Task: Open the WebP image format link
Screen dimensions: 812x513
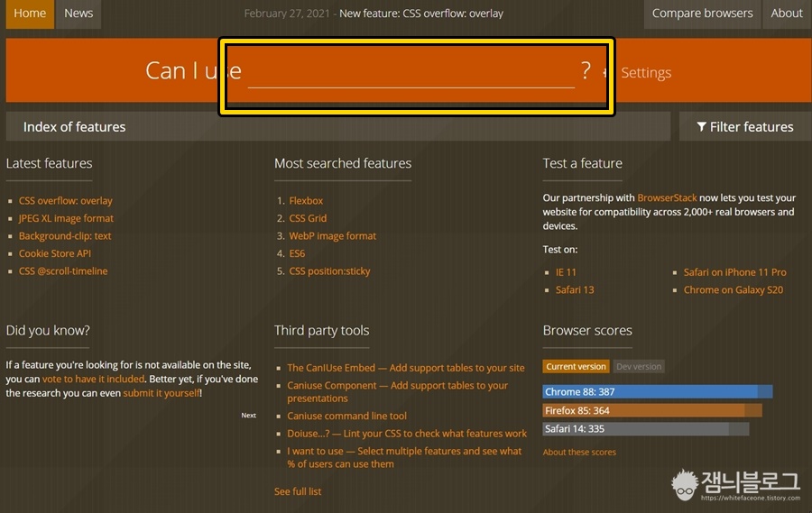Action: pyautogui.click(x=332, y=235)
